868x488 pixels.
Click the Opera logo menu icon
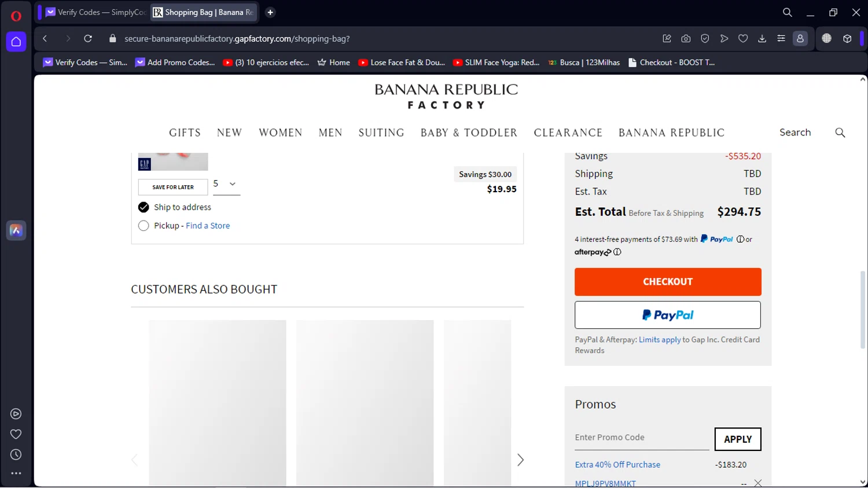pos(16,16)
